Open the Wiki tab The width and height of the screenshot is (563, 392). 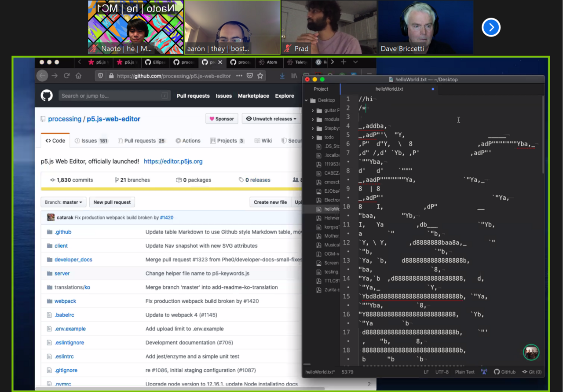point(263,141)
